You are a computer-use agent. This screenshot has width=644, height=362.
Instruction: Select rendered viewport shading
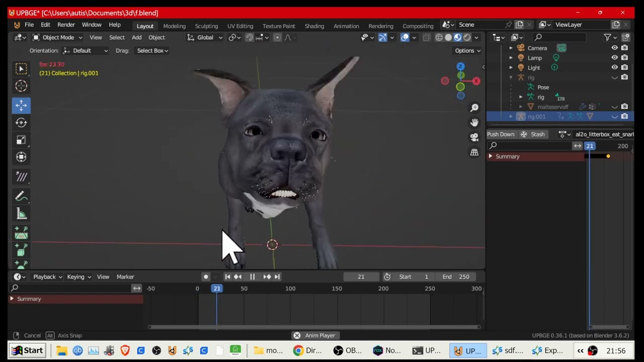tap(467, 37)
